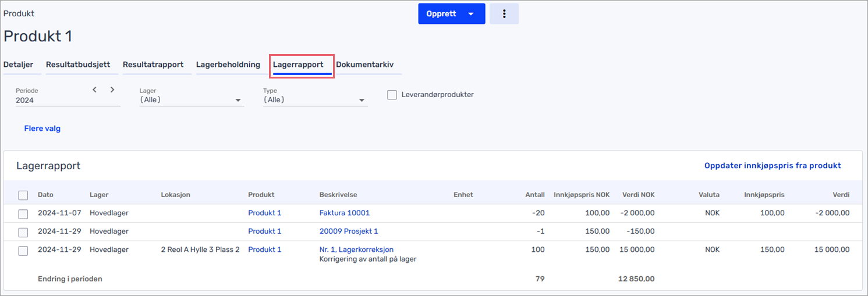
Task: Open the Faktura 10001 link
Action: coord(345,213)
